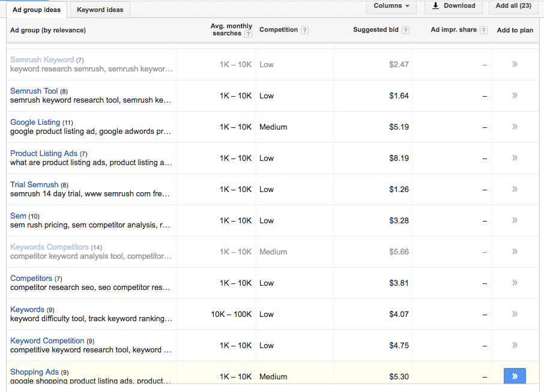Open the Columns dropdown
The width and height of the screenshot is (544, 392).
coord(391,6)
